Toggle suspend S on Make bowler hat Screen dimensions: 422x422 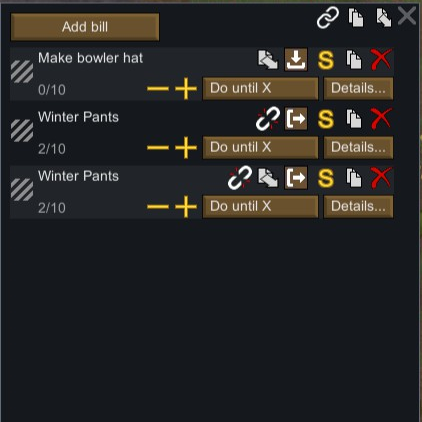[x=326, y=60]
